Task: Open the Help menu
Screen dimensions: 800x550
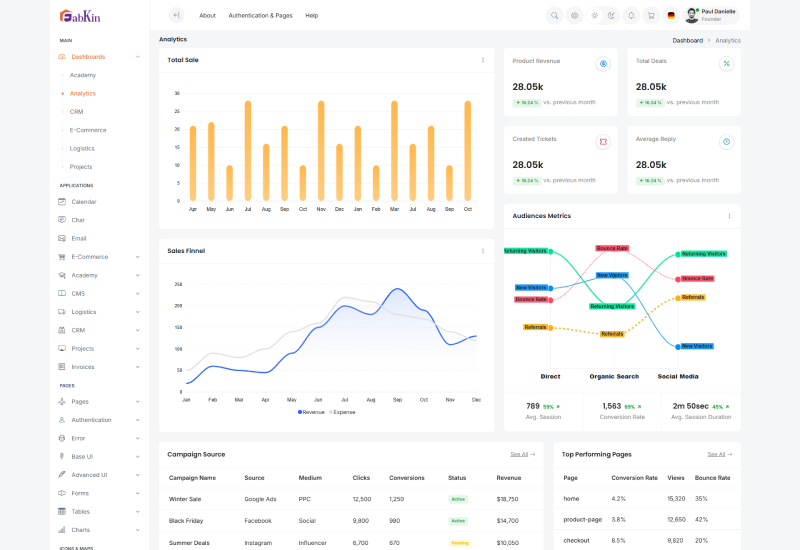Action: tap(312, 16)
